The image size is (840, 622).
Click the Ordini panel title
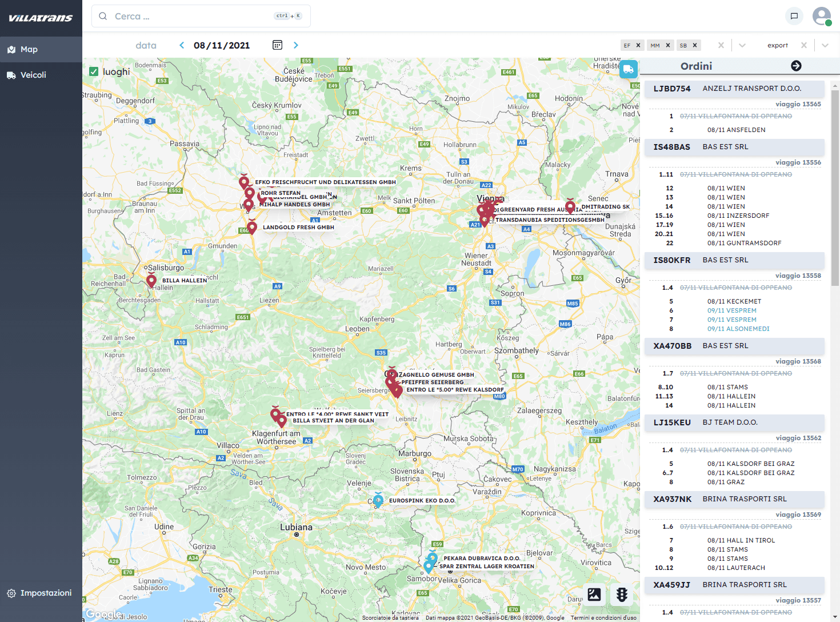(x=696, y=66)
